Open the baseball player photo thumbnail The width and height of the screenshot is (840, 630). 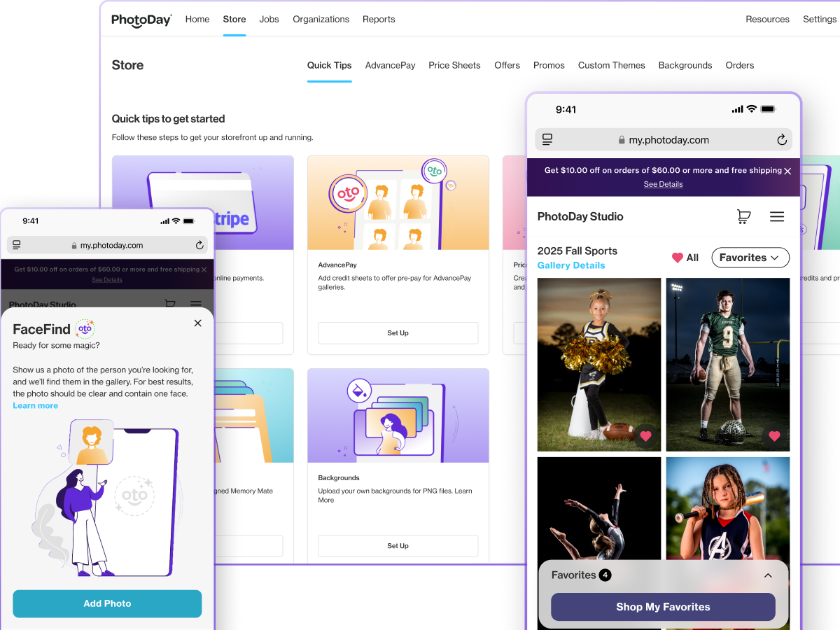pos(727,507)
